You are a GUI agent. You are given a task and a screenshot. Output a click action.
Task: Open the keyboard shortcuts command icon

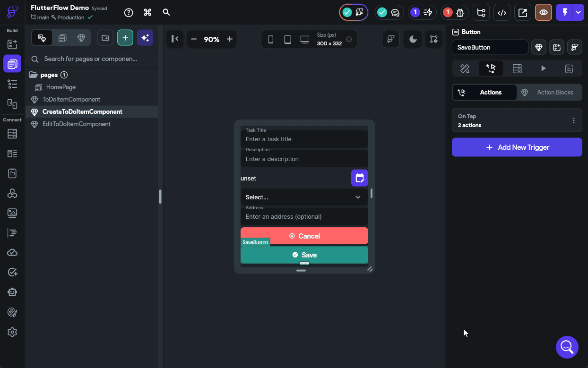tap(147, 12)
